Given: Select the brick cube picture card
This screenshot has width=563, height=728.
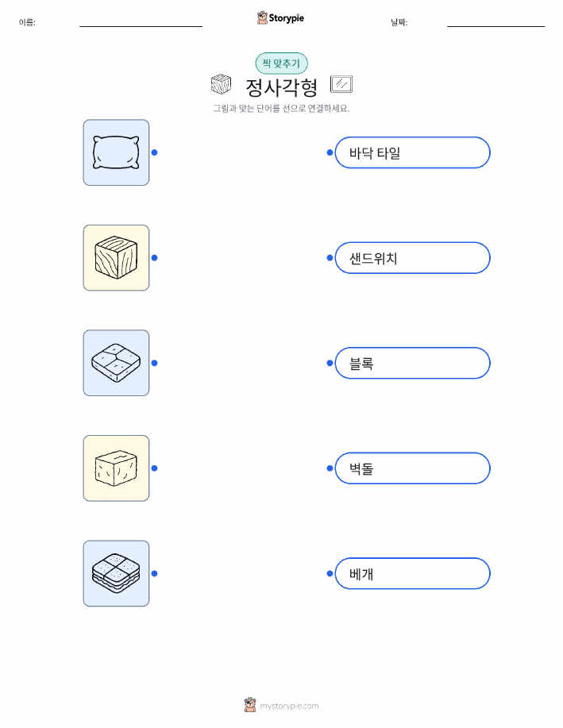Looking at the screenshot, I should 116,468.
